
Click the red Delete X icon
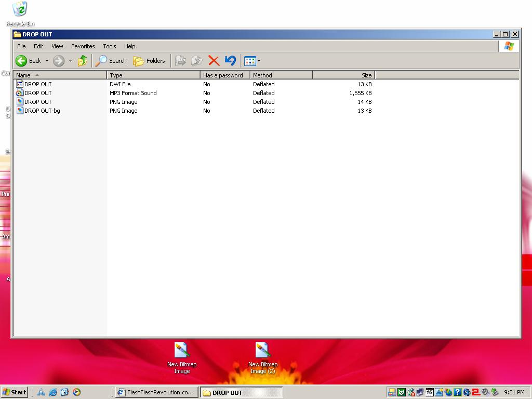(214, 61)
